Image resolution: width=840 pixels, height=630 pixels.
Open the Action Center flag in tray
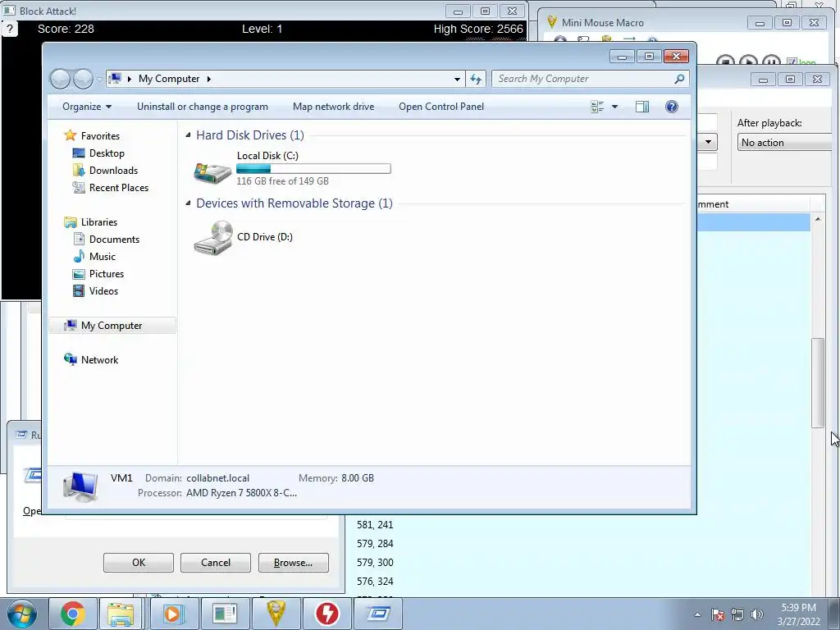pyautogui.click(x=718, y=614)
